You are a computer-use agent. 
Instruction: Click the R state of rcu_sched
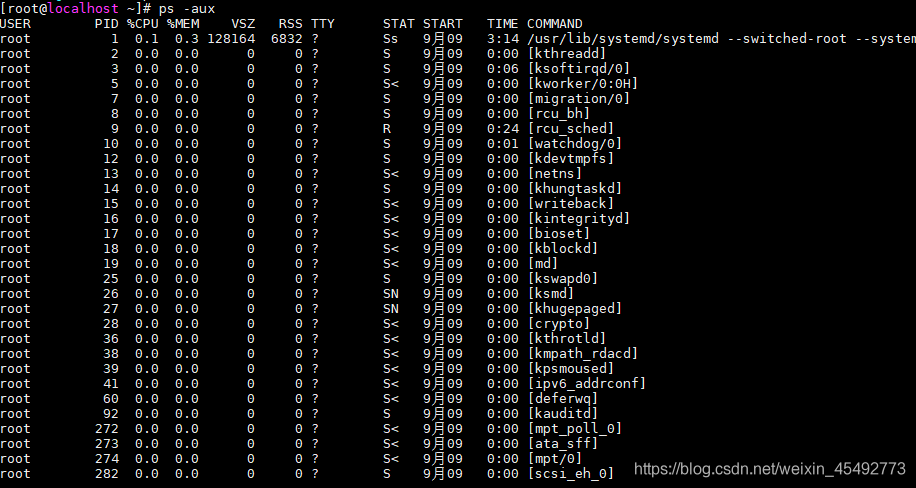tap(387, 129)
